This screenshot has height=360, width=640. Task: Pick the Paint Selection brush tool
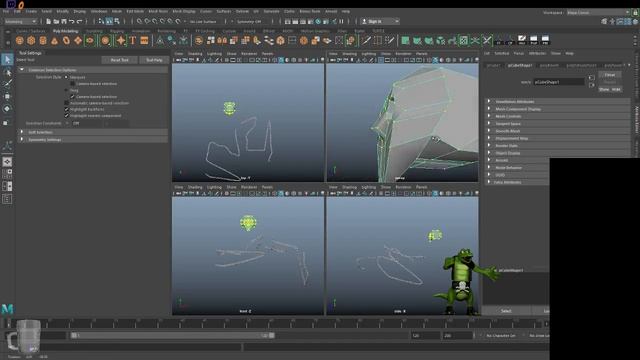[x=7, y=84]
